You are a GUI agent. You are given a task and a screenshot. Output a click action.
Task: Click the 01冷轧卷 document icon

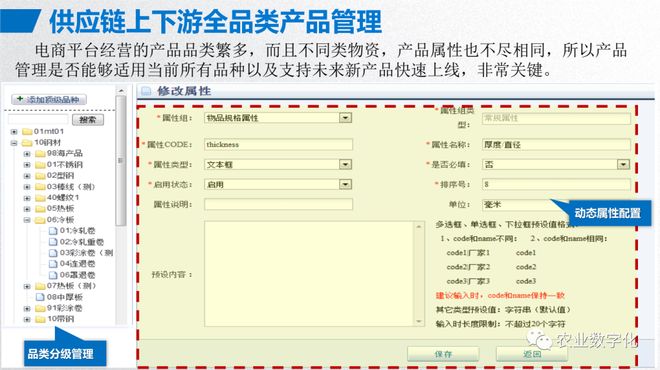(53, 231)
